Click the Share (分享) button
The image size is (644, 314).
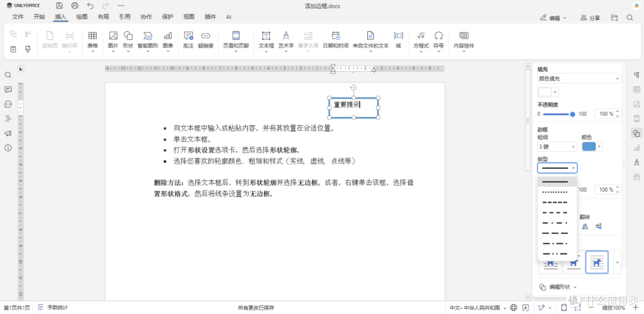[590, 18]
